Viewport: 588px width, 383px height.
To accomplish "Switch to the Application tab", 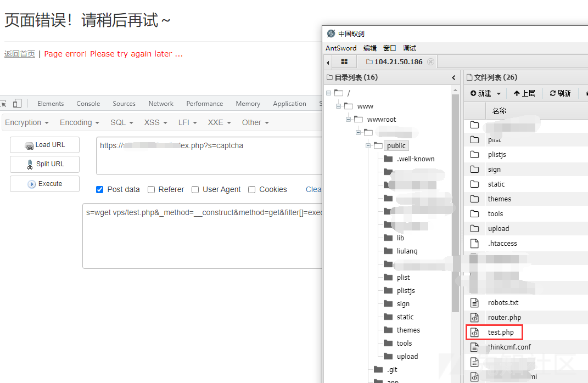I will pyautogui.click(x=289, y=104).
